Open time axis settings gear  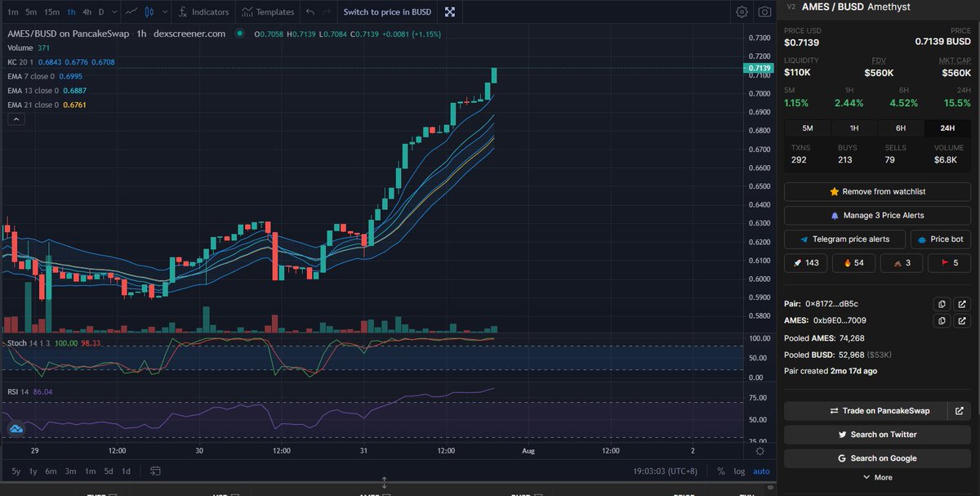point(760,450)
